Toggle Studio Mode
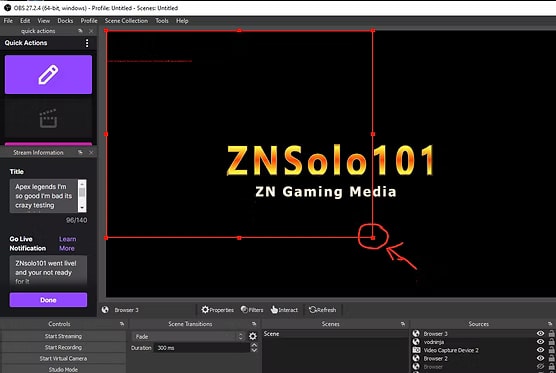 (x=63, y=369)
